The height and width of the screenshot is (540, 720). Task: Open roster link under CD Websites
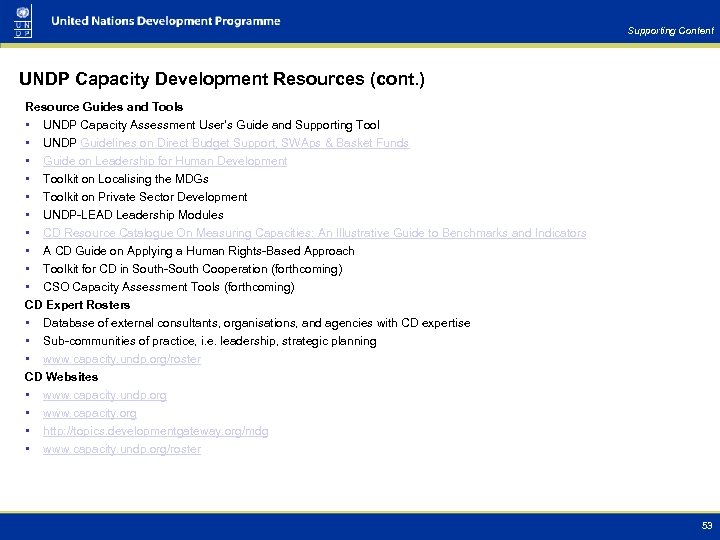point(122,449)
